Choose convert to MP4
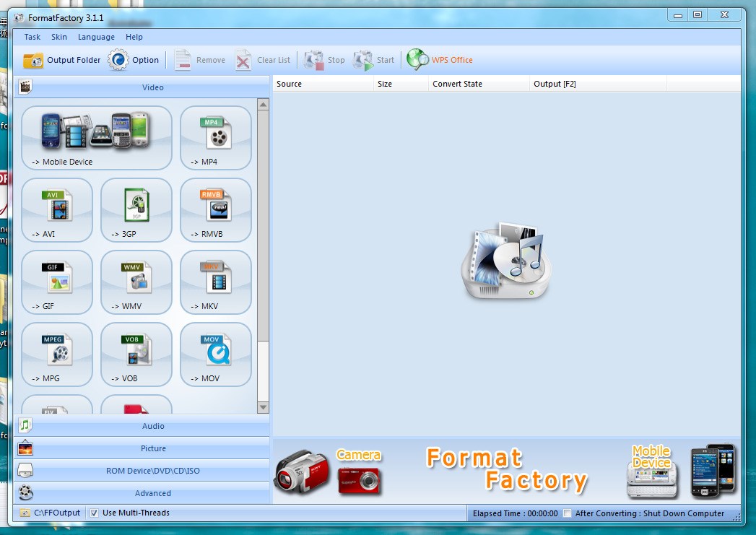Viewport: 756px width, 535px height. 215,138
